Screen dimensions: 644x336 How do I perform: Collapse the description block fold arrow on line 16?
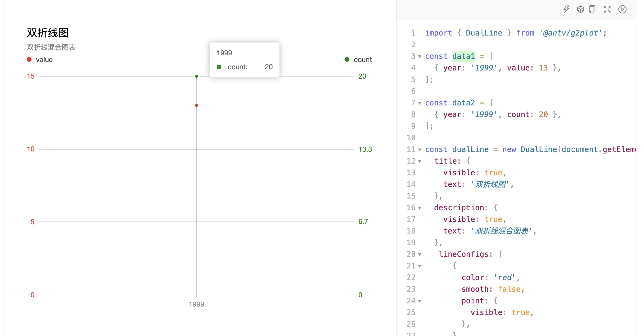[420, 208]
